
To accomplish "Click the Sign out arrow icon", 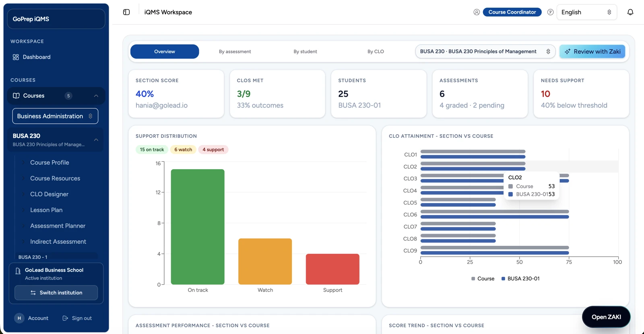I will pyautogui.click(x=65, y=318).
